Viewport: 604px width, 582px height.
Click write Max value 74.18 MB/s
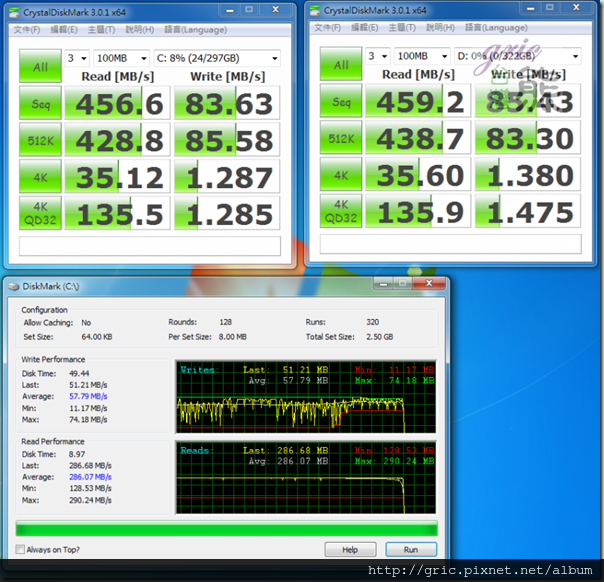(88, 419)
